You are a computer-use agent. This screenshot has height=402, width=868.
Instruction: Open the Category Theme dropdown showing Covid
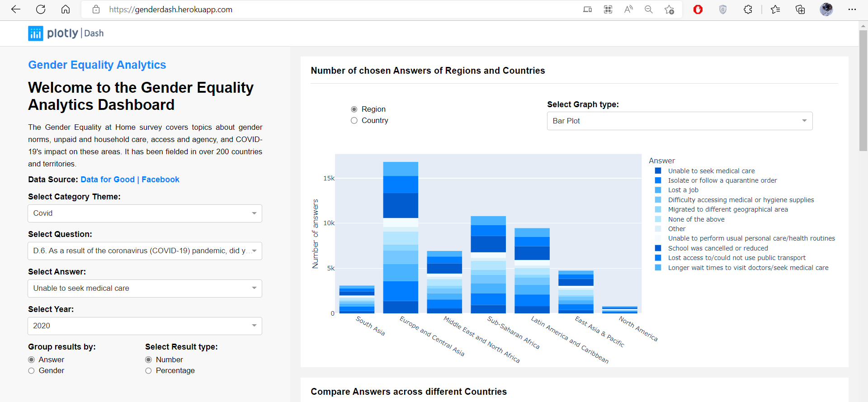[145, 213]
